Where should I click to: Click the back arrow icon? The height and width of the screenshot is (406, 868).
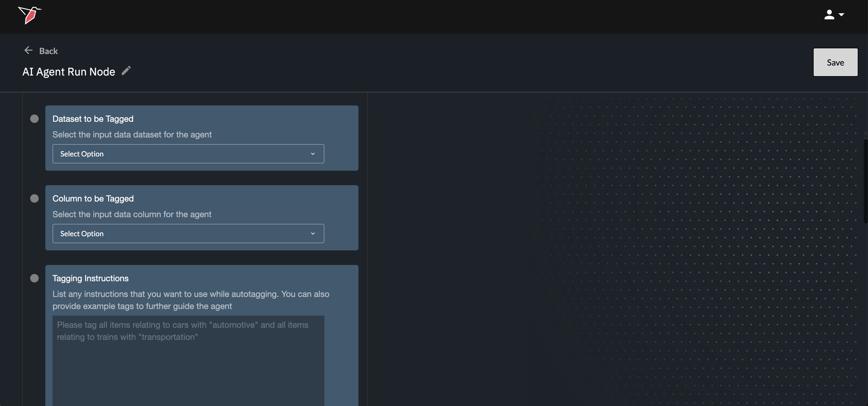28,50
